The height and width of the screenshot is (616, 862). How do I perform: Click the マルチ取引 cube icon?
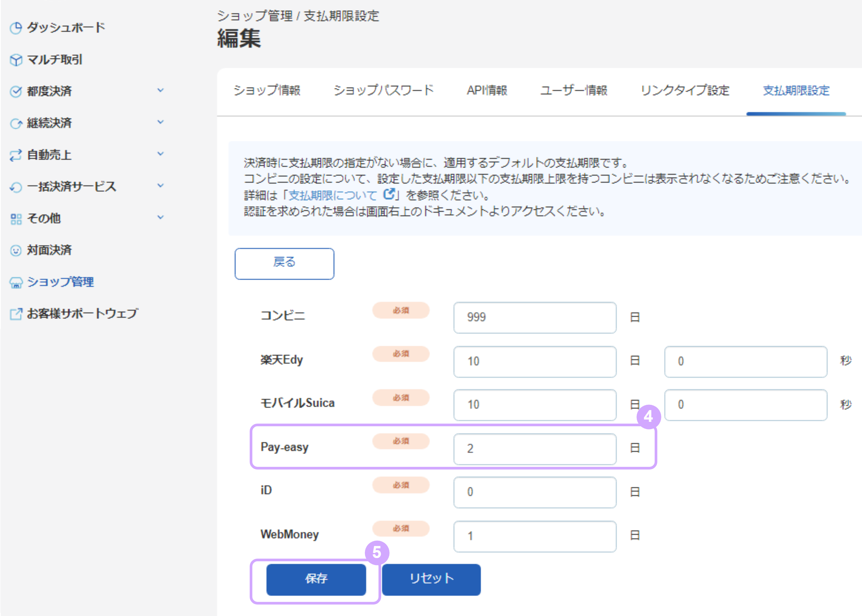pos(16,59)
